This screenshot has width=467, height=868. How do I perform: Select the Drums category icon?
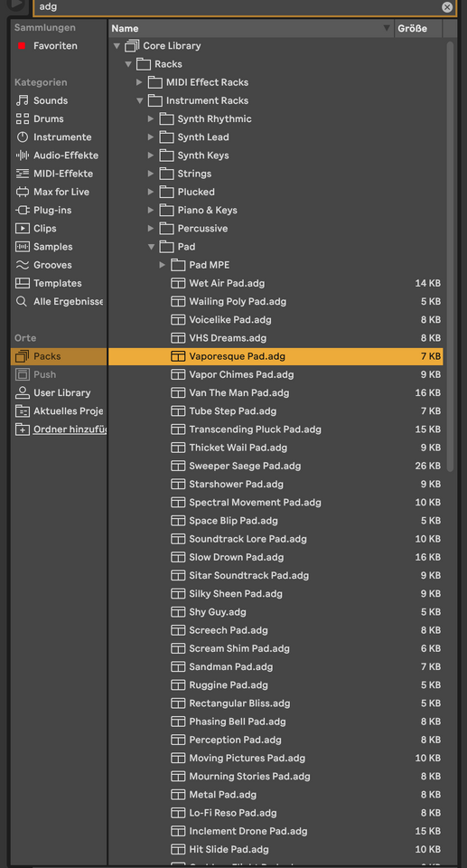pos(23,118)
